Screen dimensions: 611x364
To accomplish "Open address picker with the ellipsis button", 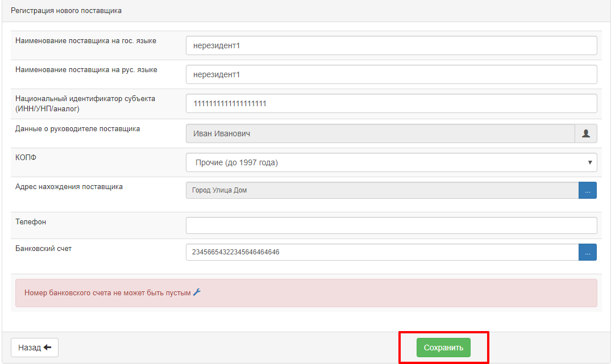I will (587, 191).
